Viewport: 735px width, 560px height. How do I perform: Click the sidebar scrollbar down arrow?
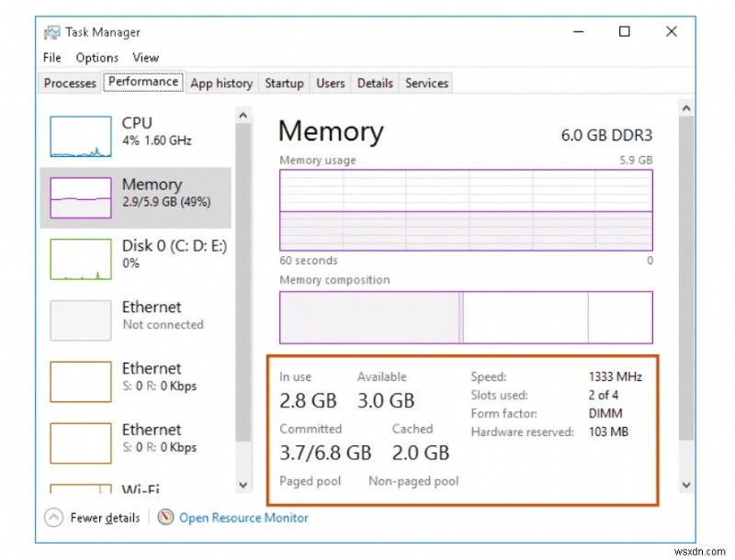click(x=243, y=485)
